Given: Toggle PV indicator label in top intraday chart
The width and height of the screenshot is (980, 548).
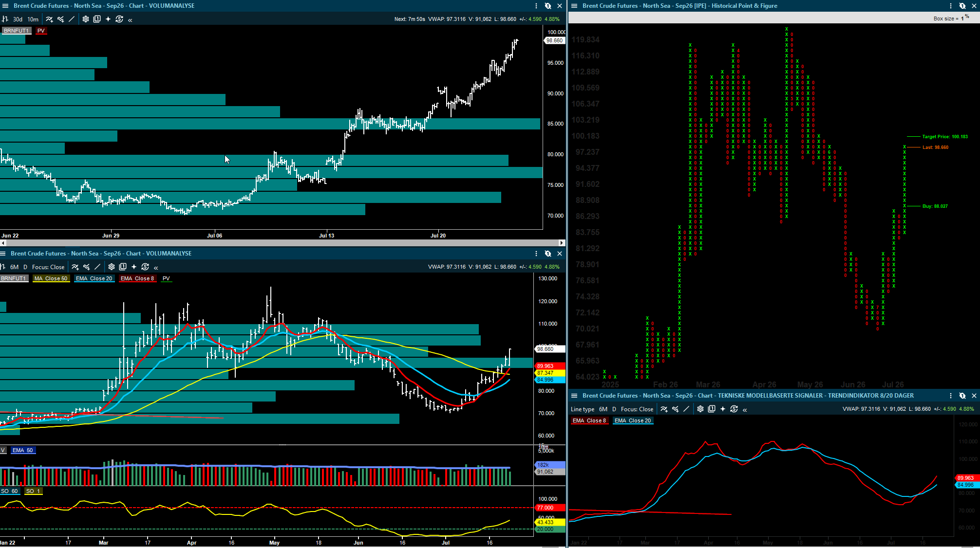Looking at the screenshot, I should point(41,31).
